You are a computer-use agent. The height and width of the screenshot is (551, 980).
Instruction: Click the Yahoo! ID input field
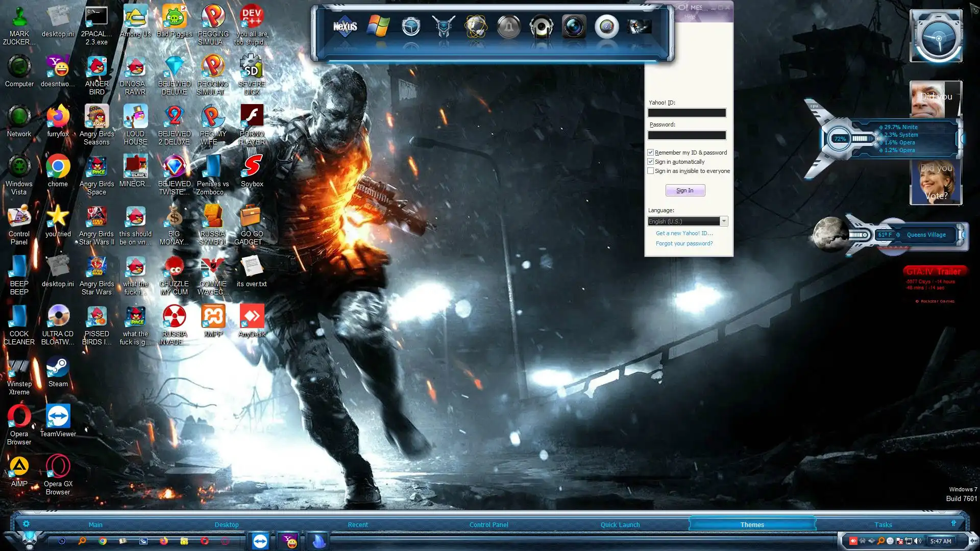coord(687,113)
